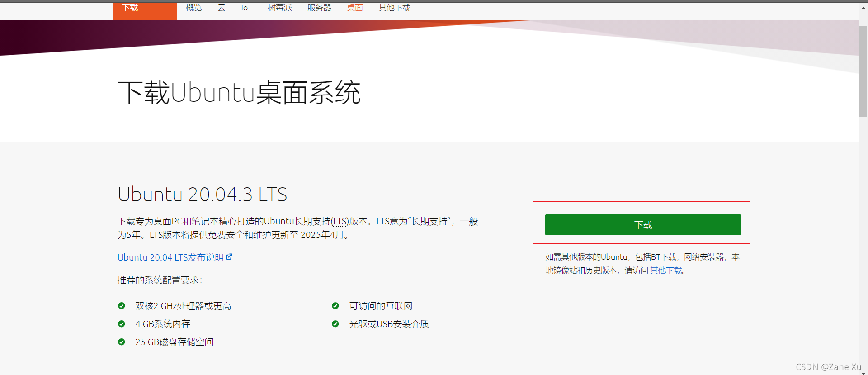Click the check icon beside 光驱或USB安装介质
This screenshot has width=868, height=375.
tap(335, 324)
